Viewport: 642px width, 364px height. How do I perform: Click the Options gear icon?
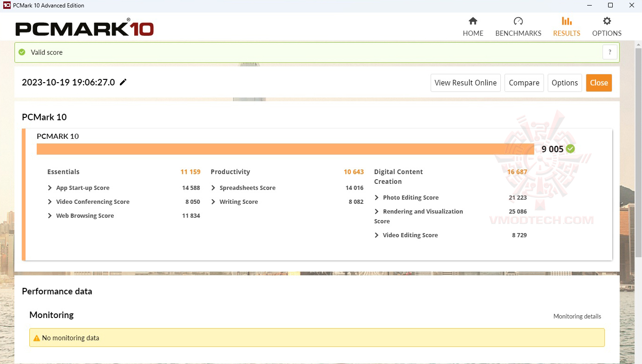point(607,21)
